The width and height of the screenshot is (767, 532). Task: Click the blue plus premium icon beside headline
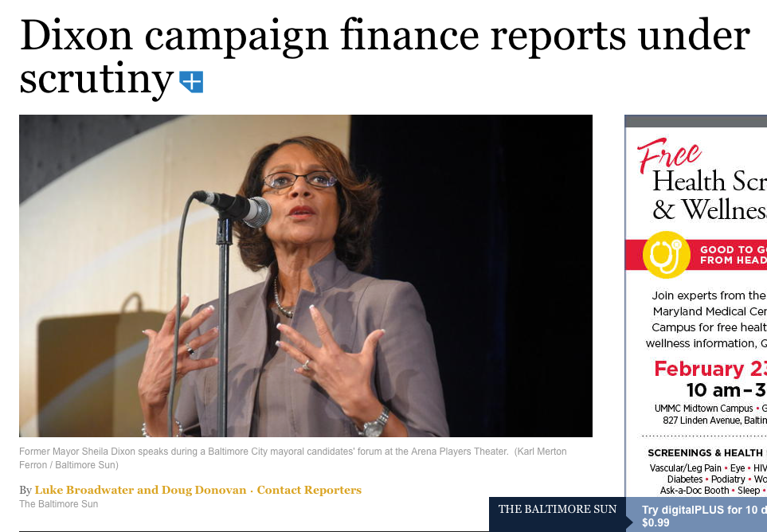pos(191,82)
